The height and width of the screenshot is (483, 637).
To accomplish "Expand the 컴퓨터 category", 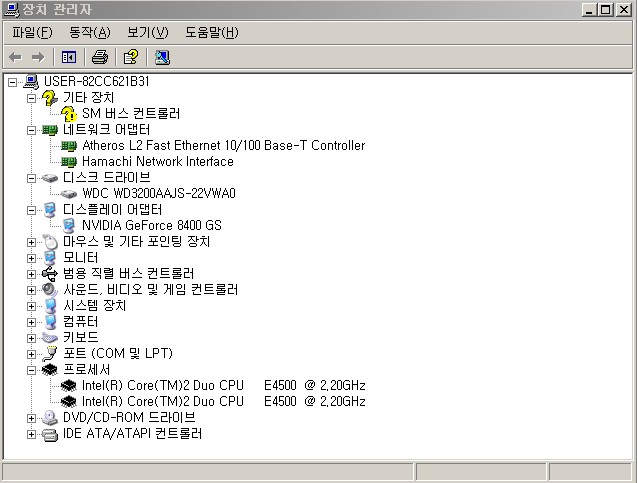I will pyautogui.click(x=31, y=323).
